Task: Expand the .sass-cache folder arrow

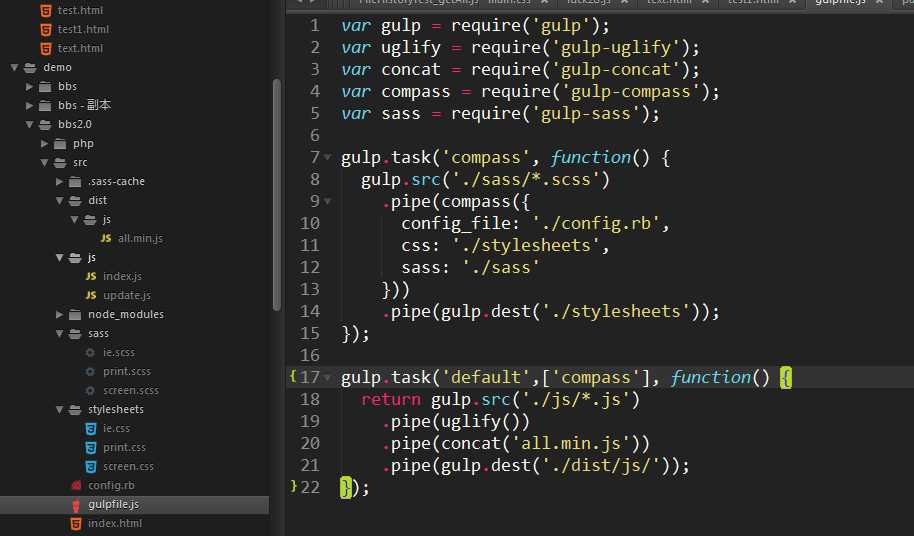Action: (59, 181)
